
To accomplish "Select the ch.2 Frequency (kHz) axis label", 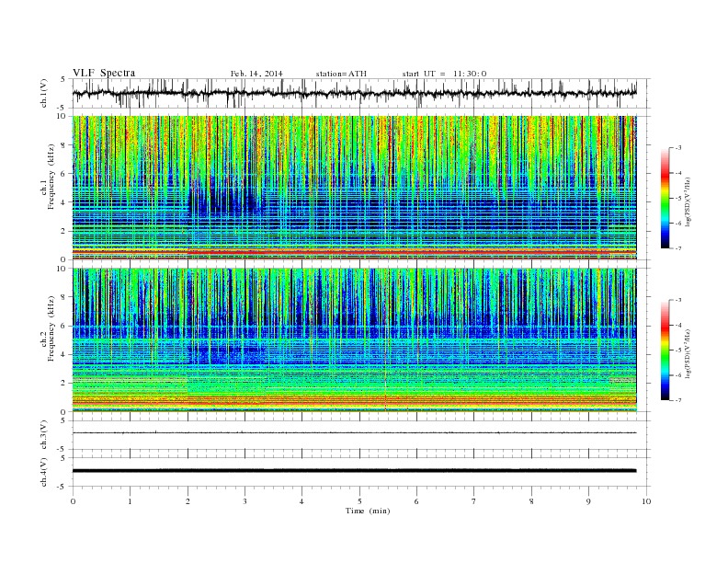I will (49, 328).
